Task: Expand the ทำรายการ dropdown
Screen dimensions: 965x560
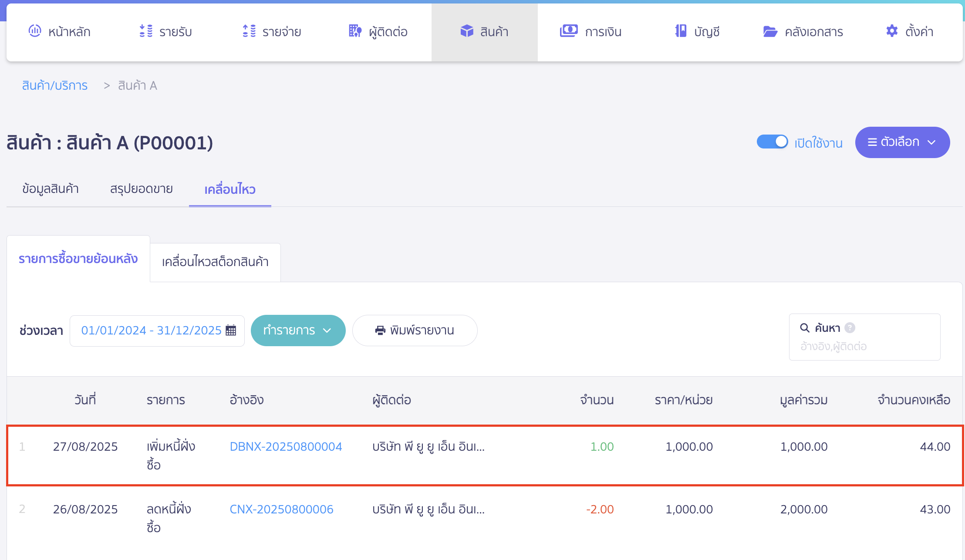Action: [298, 331]
